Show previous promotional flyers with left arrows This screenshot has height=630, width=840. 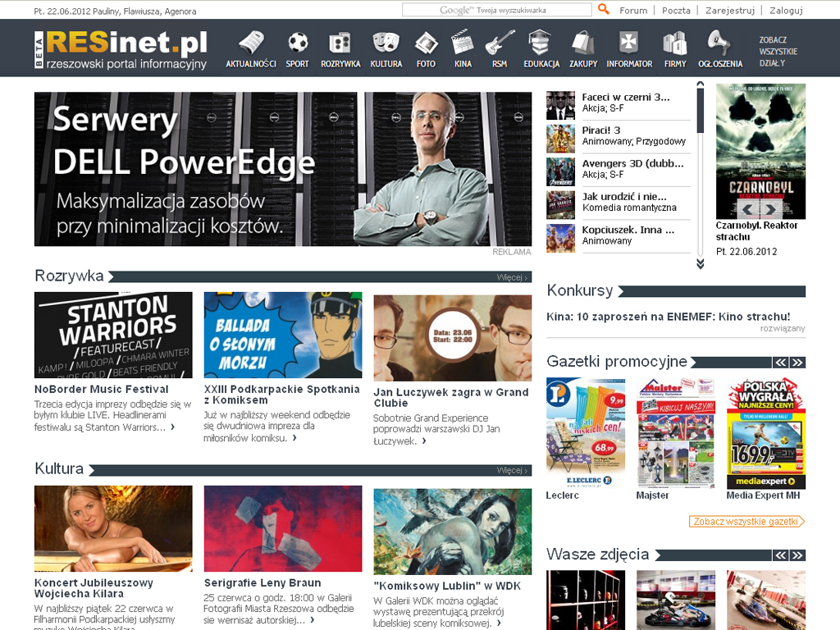(781, 363)
